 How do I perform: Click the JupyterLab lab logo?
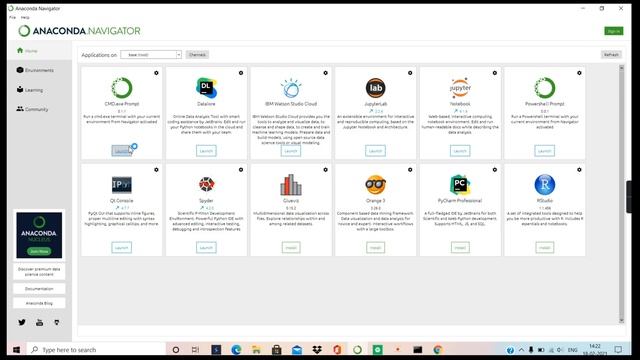pyautogui.click(x=376, y=88)
